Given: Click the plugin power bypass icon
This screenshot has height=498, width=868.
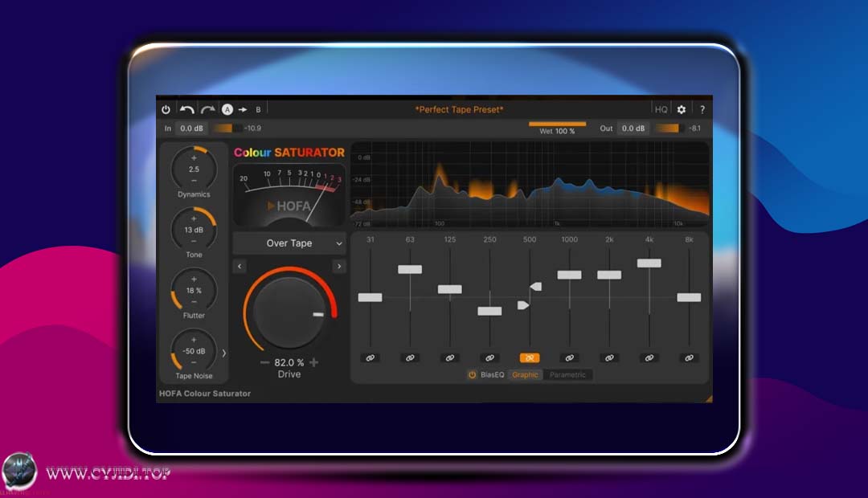Looking at the screenshot, I should [x=166, y=109].
